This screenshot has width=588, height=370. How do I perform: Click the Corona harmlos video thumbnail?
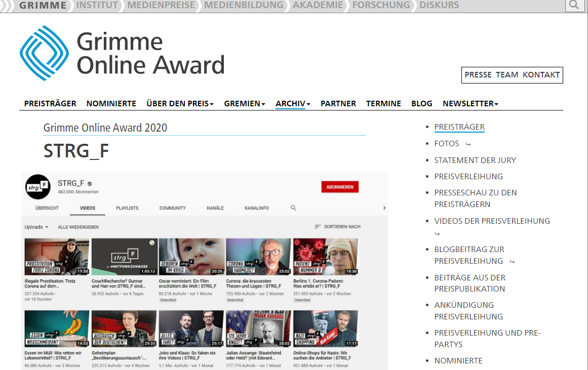click(258, 257)
